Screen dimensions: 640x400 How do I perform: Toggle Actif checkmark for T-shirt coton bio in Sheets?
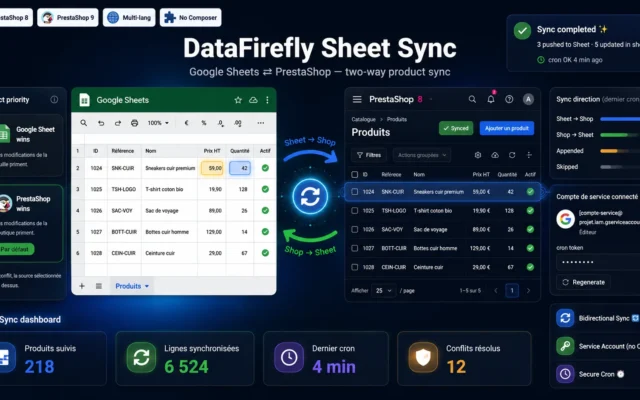point(265,189)
